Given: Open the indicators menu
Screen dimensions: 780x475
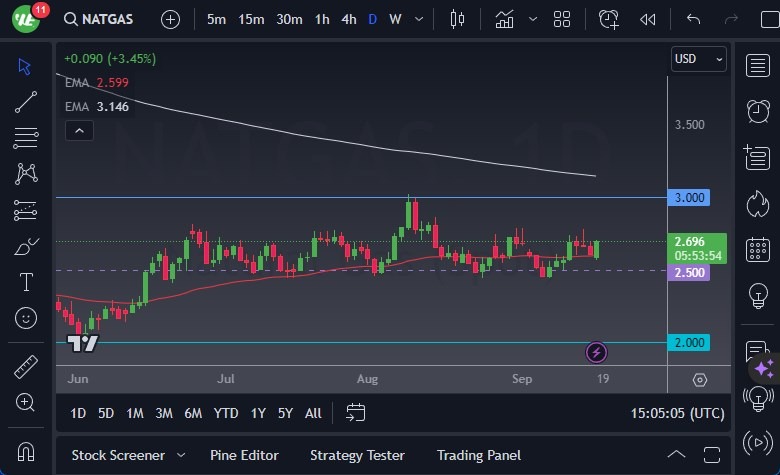Looking at the screenshot, I should tap(504, 19).
